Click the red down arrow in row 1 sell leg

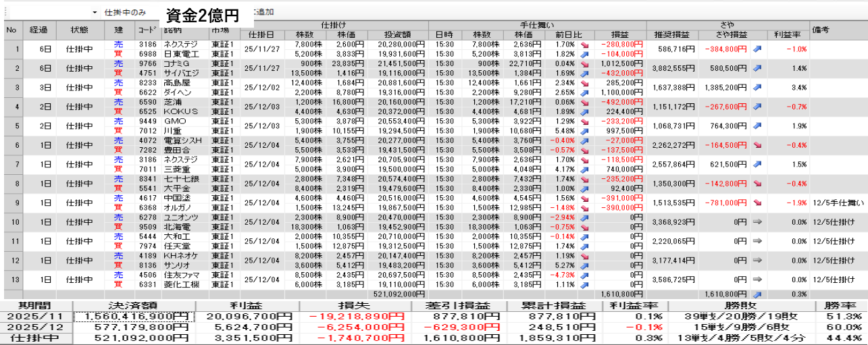[584, 45]
